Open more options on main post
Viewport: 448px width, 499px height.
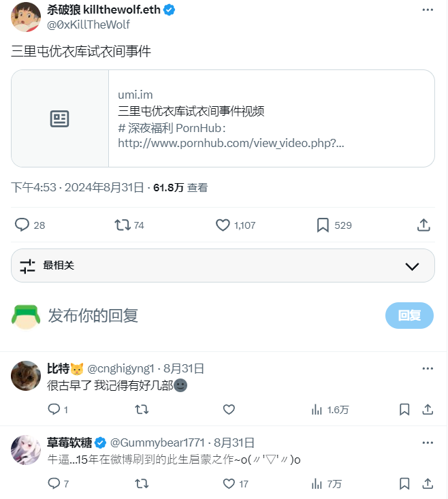coord(427,10)
